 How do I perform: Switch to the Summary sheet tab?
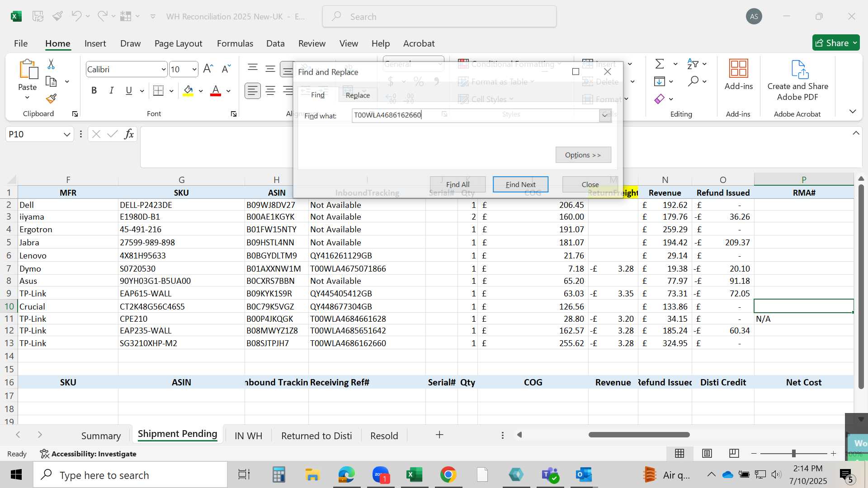click(x=101, y=436)
